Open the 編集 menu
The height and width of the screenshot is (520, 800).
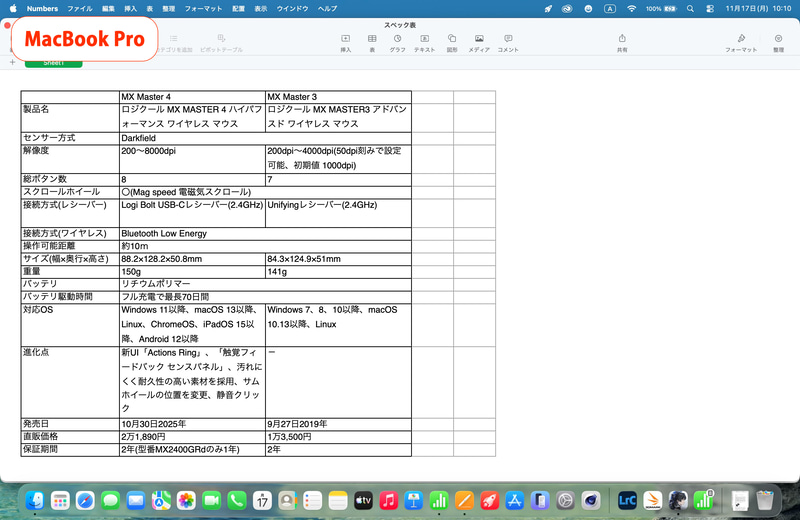[x=108, y=9]
